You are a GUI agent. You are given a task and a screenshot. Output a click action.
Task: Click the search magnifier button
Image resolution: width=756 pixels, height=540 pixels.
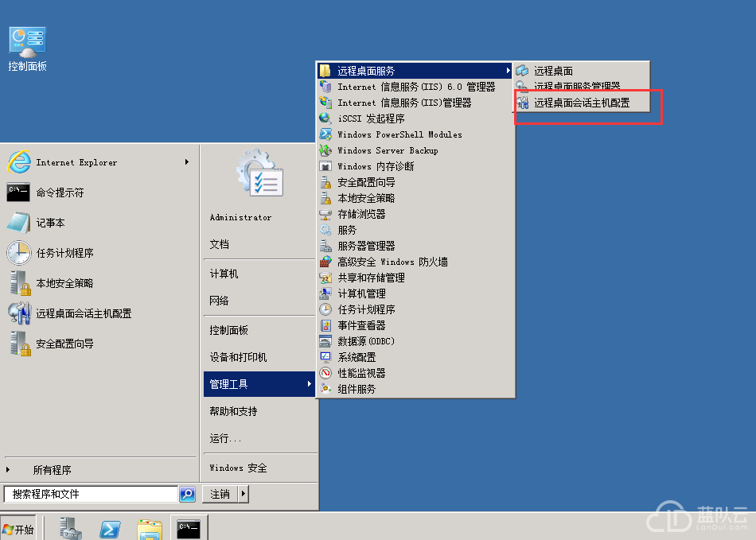[x=187, y=494]
